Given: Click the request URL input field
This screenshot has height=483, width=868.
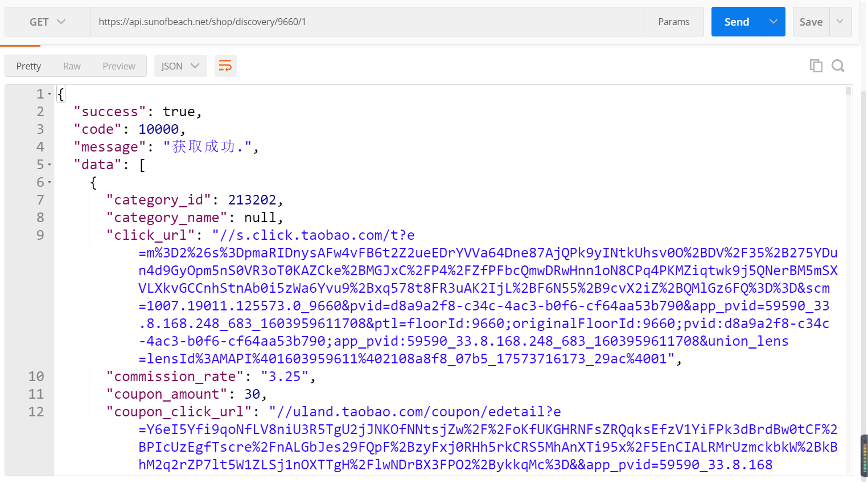Looking at the screenshot, I should coord(367,22).
